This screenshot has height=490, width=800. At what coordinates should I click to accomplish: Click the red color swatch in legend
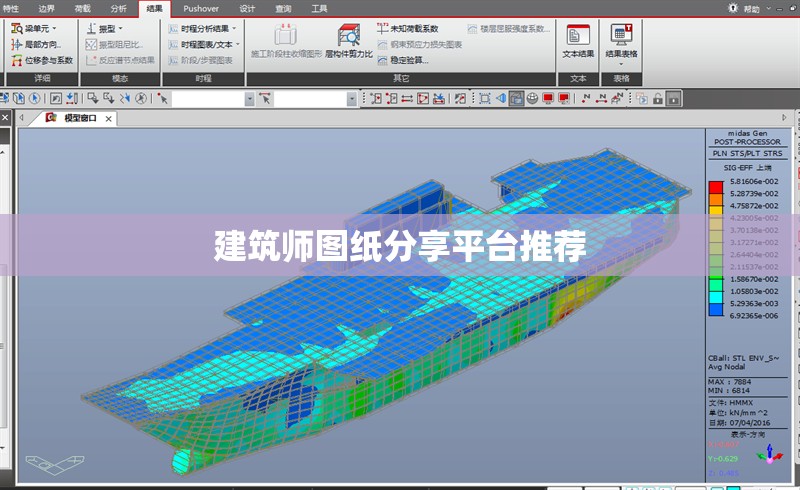(x=715, y=186)
